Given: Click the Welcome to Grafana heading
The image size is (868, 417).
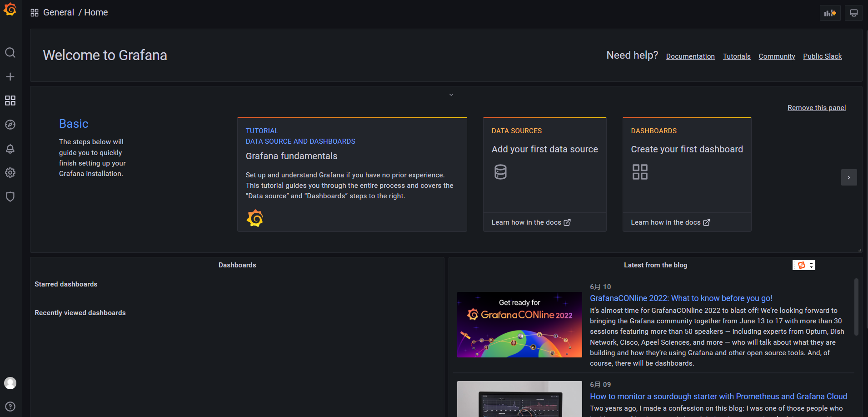Looking at the screenshot, I should click(x=105, y=55).
